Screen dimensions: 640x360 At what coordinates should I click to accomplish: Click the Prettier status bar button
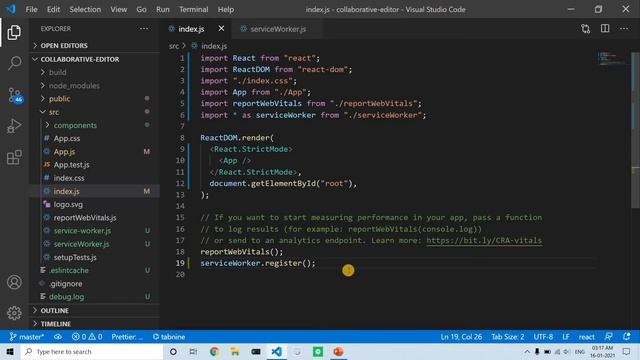pyautogui.click(x=127, y=337)
